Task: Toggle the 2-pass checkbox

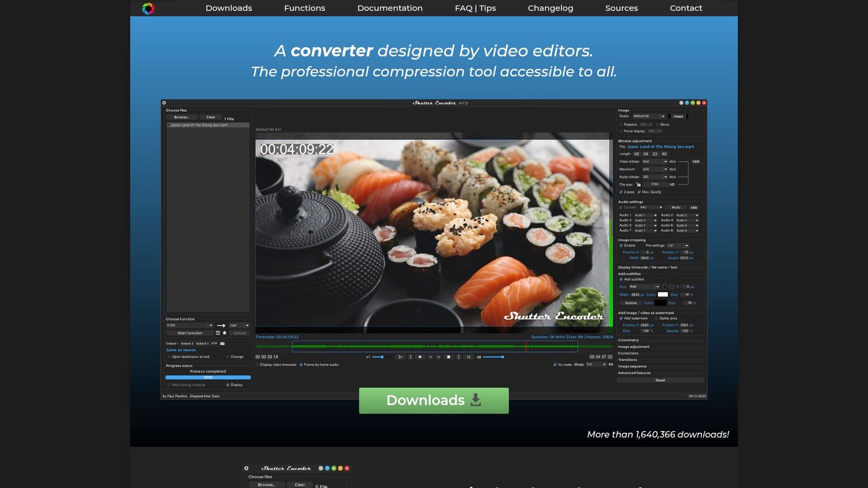Action: pyautogui.click(x=621, y=192)
